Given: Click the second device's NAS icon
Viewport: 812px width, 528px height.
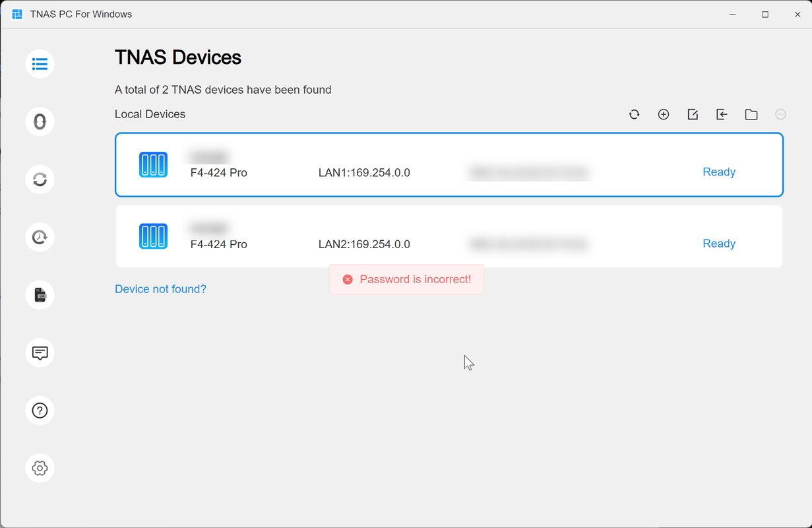Looking at the screenshot, I should coord(153,236).
